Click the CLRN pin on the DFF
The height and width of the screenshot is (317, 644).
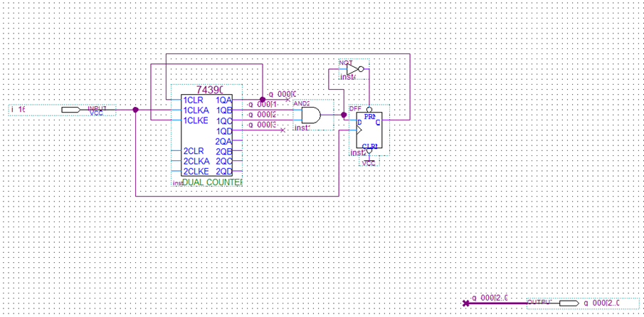(x=369, y=145)
